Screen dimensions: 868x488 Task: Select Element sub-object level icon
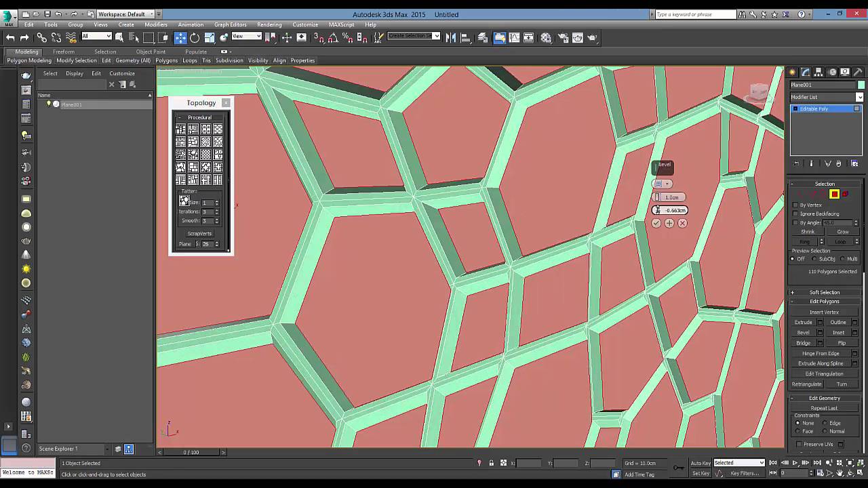pos(845,195)
